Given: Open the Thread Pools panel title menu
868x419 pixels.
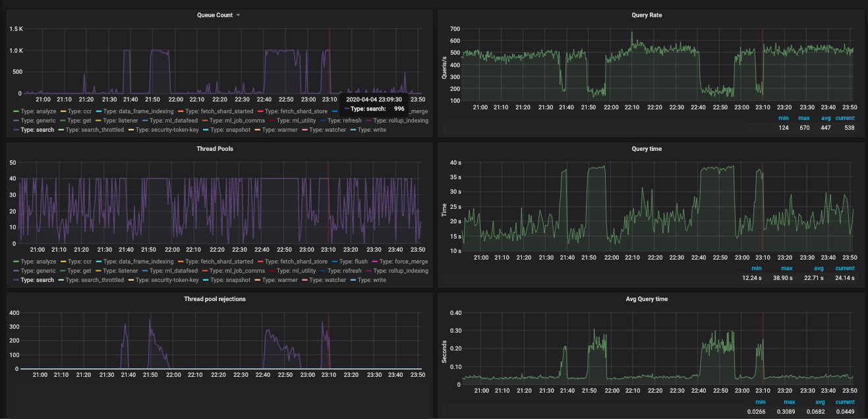Looking at the screenshot, I should [214, 149].
